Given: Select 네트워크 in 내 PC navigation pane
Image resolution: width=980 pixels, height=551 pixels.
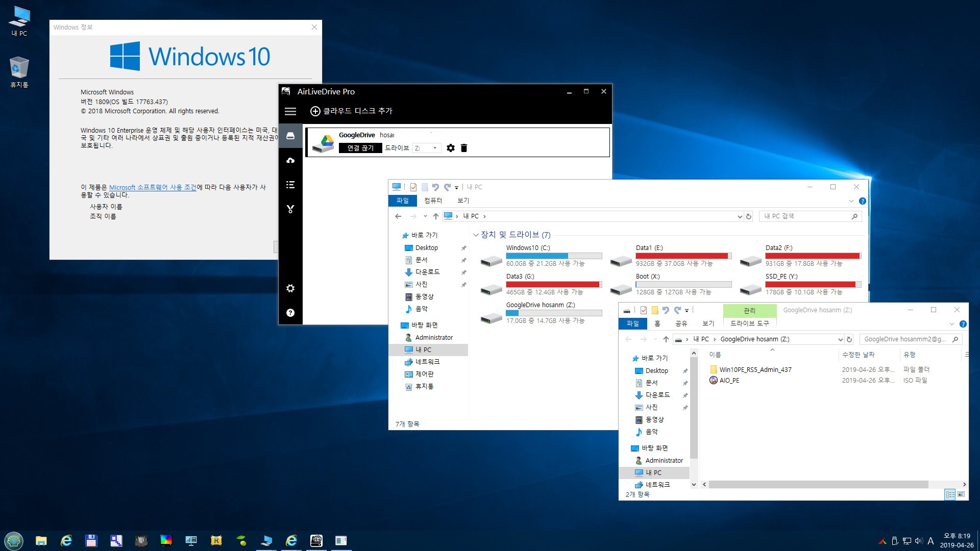Looking at the screenshot, I should tap(427, 362).
